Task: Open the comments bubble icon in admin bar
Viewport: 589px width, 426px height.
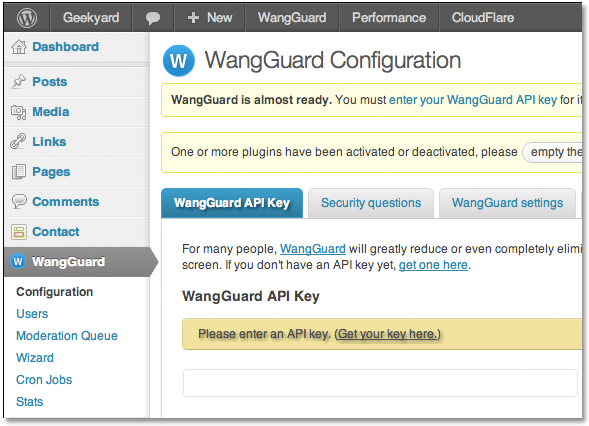Action: 153,18
